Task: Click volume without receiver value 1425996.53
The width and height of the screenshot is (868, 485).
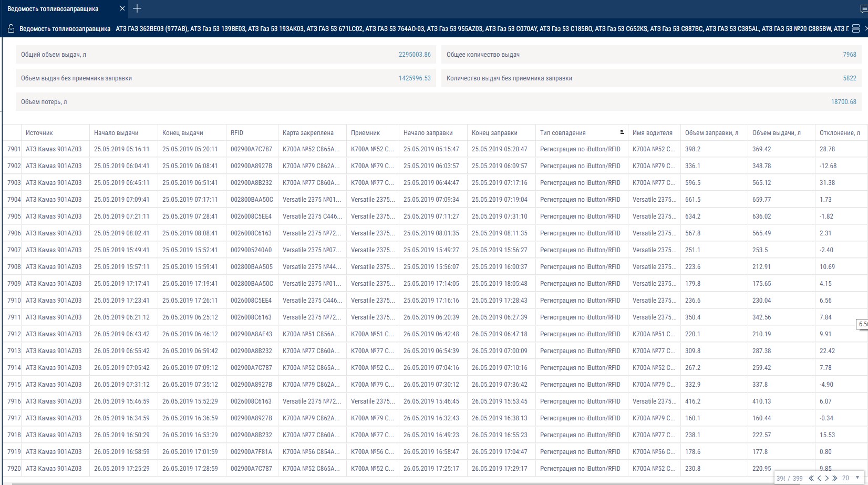Action: 415,78
